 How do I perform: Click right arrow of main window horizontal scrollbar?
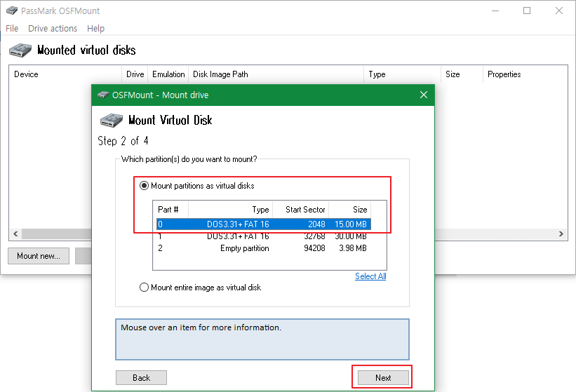(561, 234)
